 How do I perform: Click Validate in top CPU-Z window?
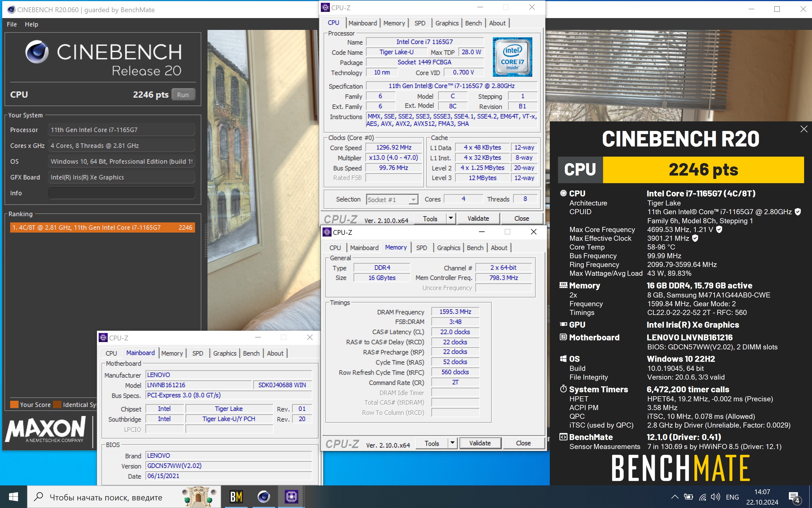(478, 219)
